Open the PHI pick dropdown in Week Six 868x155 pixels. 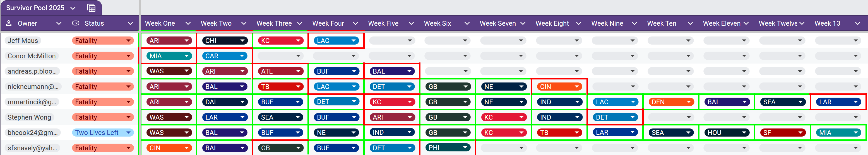pyautogui.click(x=448, y=147)
